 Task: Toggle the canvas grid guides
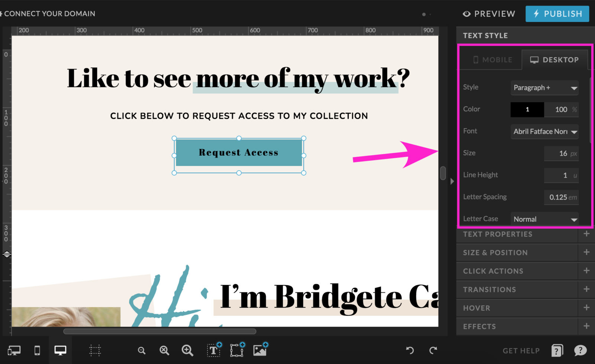coord(95,350)
